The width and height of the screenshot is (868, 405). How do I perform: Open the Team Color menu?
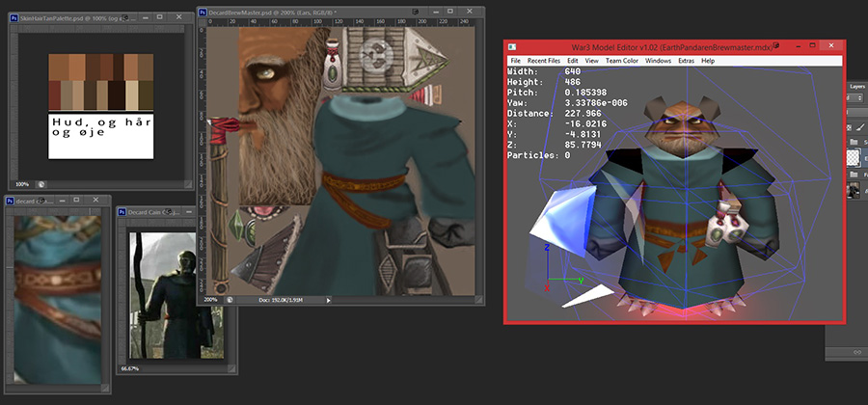click(x=622, y=61)
